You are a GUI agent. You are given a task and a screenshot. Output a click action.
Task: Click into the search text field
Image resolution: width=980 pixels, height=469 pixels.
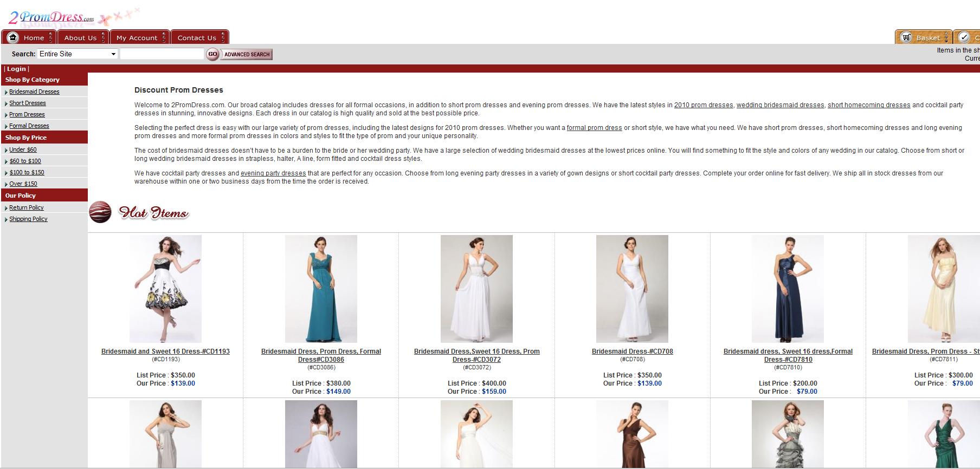coord(162,54)
